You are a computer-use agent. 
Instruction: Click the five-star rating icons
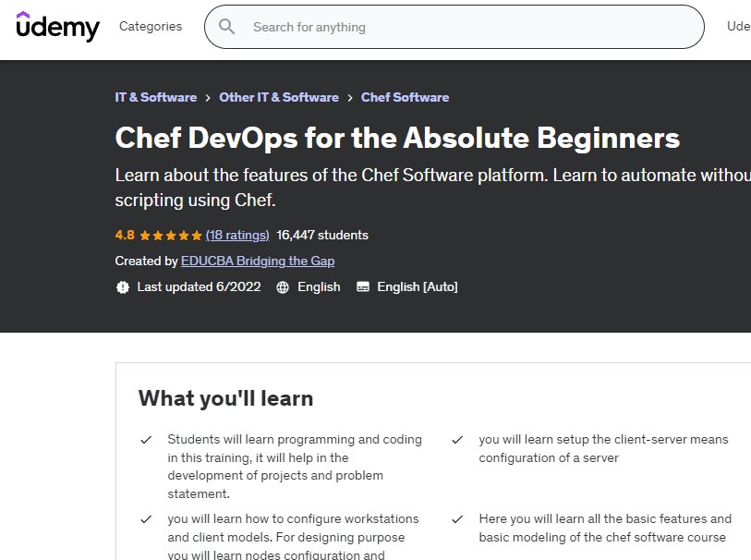[x=171, y=236]
